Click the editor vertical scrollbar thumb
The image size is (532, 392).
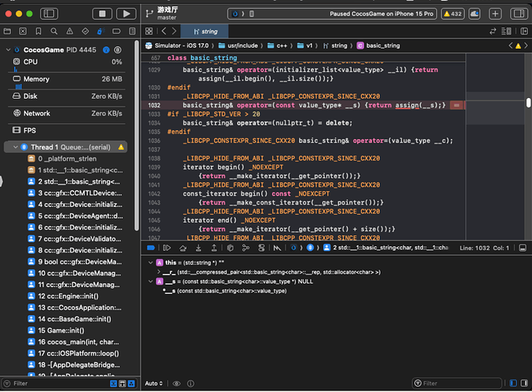tap(528, 103)
